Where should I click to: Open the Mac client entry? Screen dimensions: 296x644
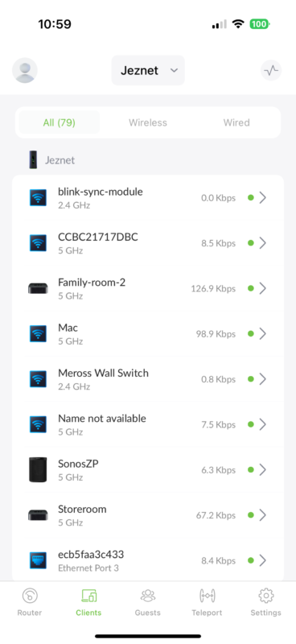point(148,333)
